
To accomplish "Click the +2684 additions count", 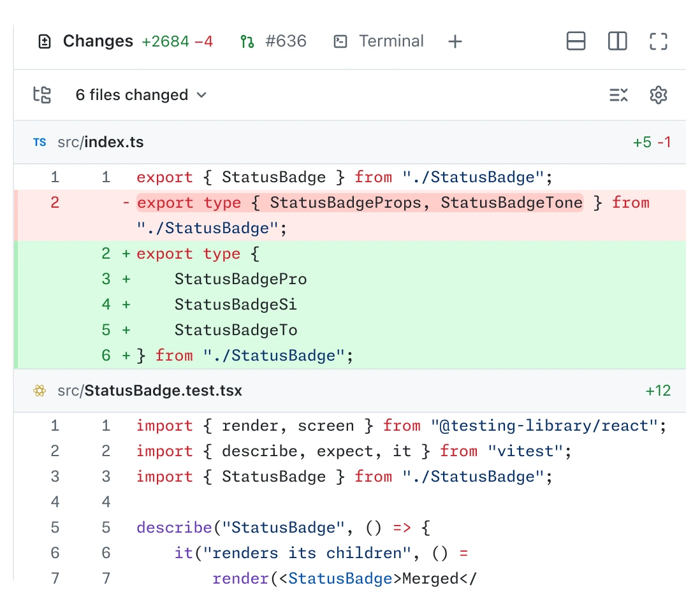I will [x=165, y=41].
